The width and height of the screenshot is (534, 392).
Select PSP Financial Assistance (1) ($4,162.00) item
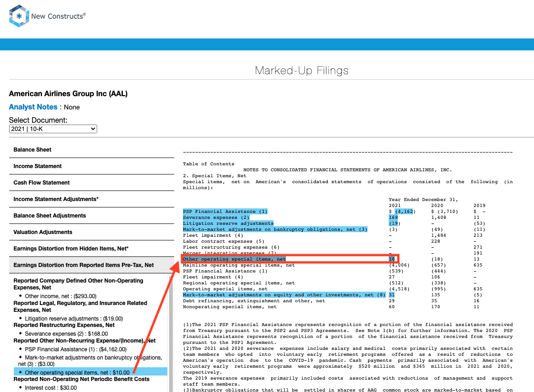(76, 349)
